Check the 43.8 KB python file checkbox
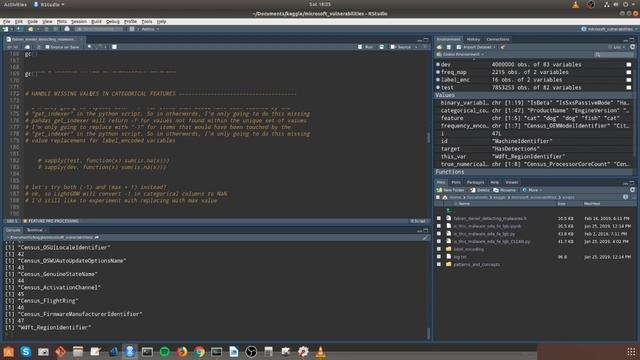This screenshot has width=640, height=360. click(439, 234)
